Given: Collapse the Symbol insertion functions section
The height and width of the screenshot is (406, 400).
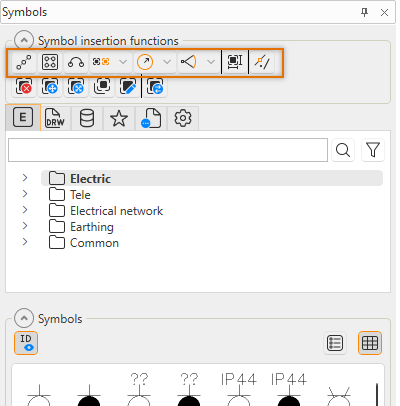Looking at the screenshot, I should tap(24, 40).
